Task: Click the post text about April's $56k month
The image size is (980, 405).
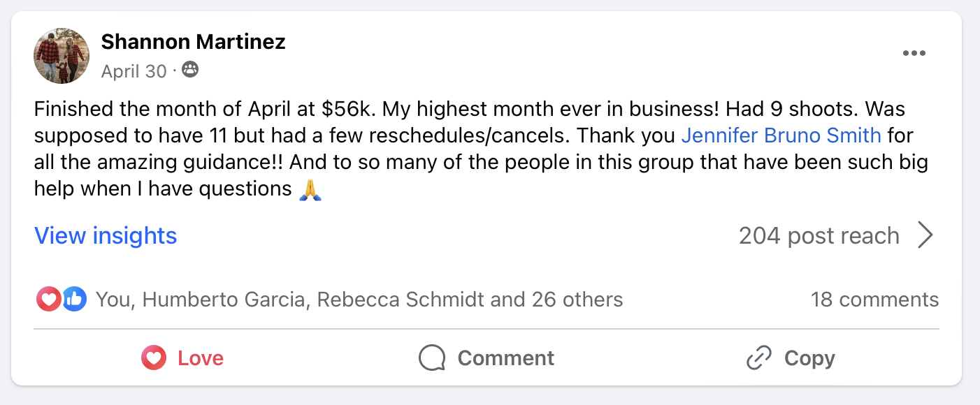Action: pyautogui.click(x=419, y=110)
